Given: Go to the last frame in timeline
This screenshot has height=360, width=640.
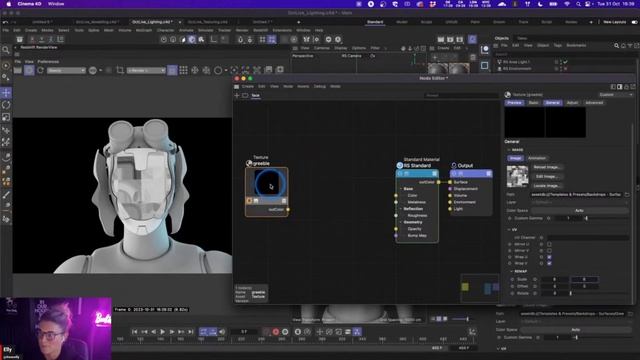Looking at the screenshot, I should (x=190, y=332).
